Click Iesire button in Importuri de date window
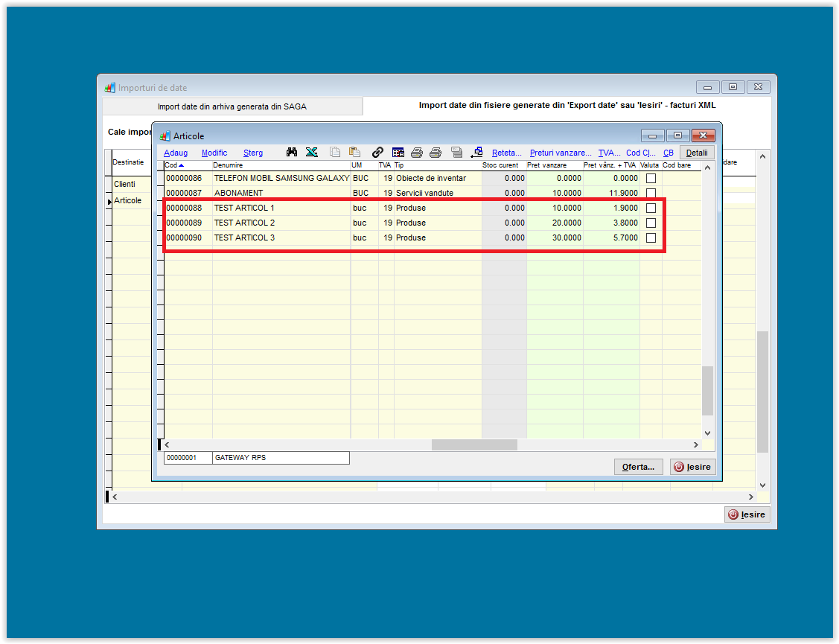The image size is (839, 644). pyautogui.click(x=747, y=514)
